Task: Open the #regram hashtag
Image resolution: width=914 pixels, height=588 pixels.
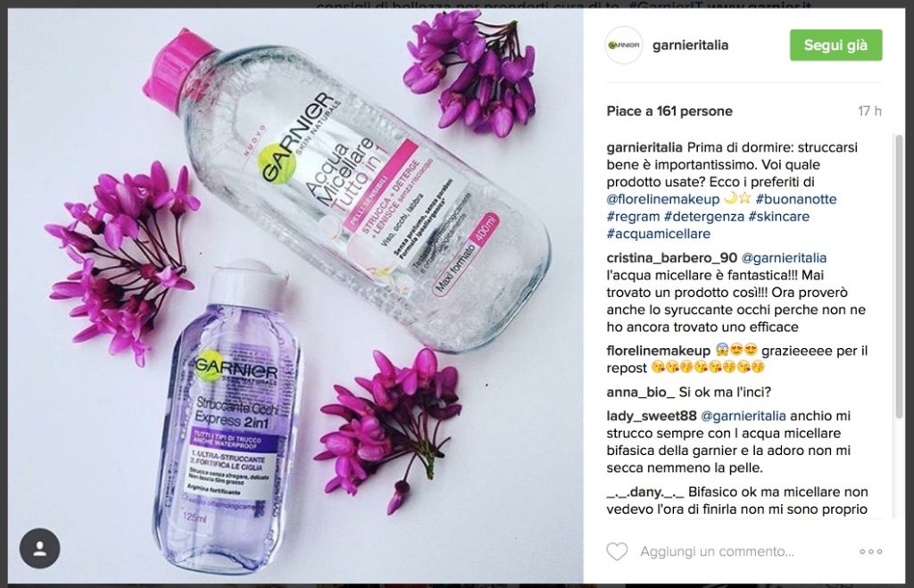Action: (x=633, y=216)
